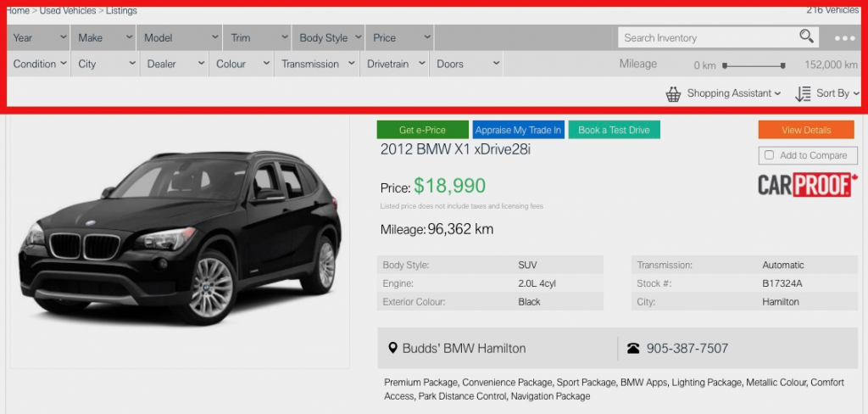Click the 0 km minimum mileage label

pyautogui.click(x=704, y=65)
